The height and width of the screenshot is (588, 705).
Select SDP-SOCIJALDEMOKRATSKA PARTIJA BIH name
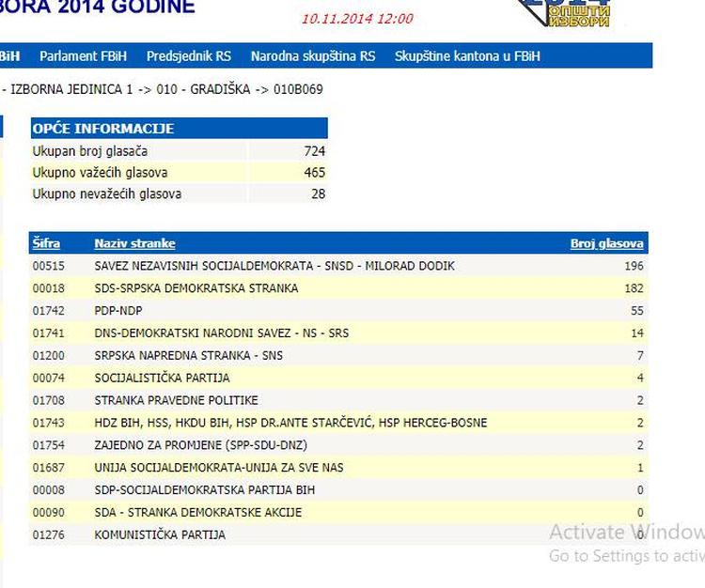pyautogui.click(x=205, y=490)
